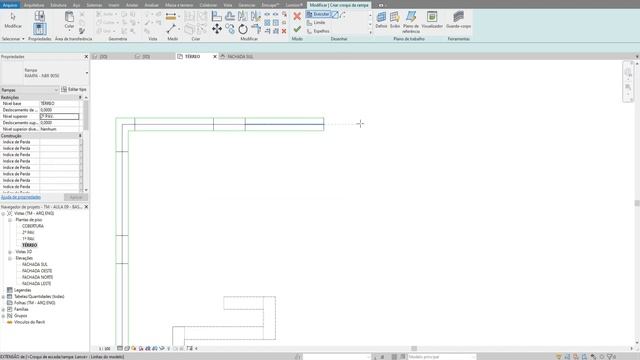Click the Propriedades palette icon

pyautogui.click(x=40, y=29)
